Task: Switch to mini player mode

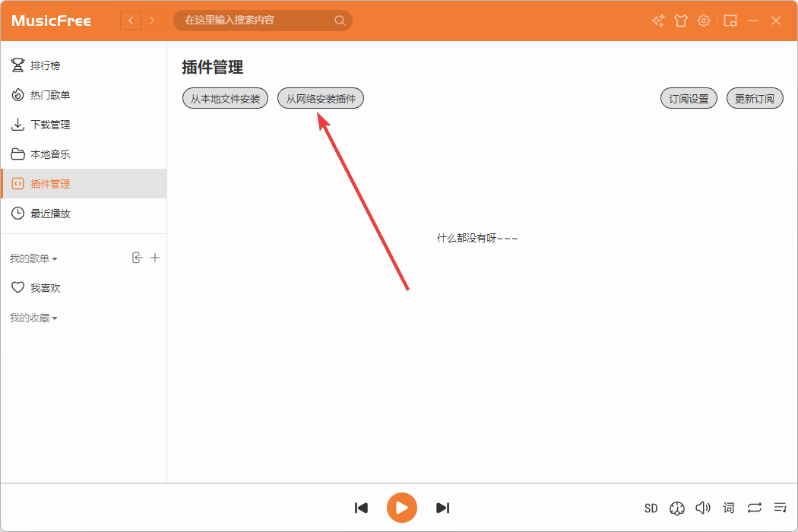Action: click(730, 21)
